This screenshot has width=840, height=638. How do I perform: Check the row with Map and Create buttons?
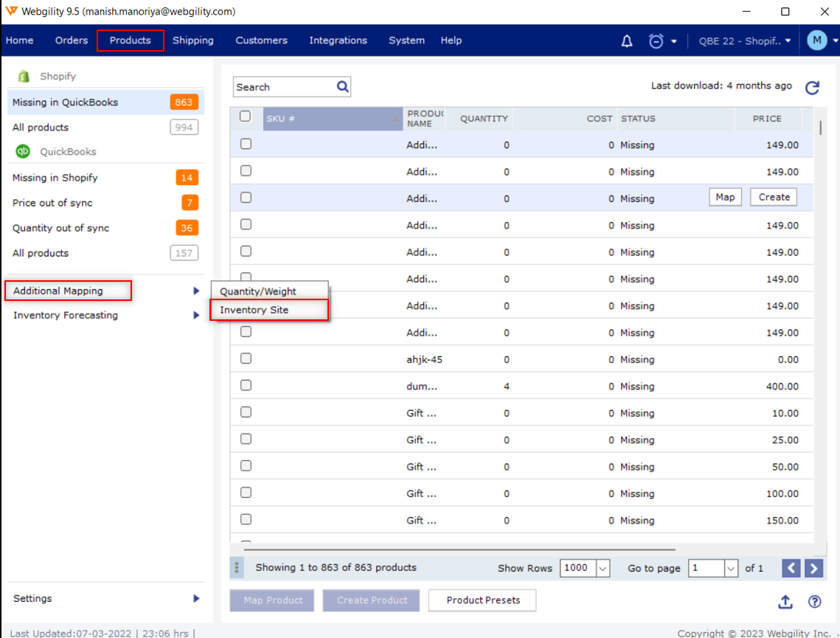click(x=246, y=198)
